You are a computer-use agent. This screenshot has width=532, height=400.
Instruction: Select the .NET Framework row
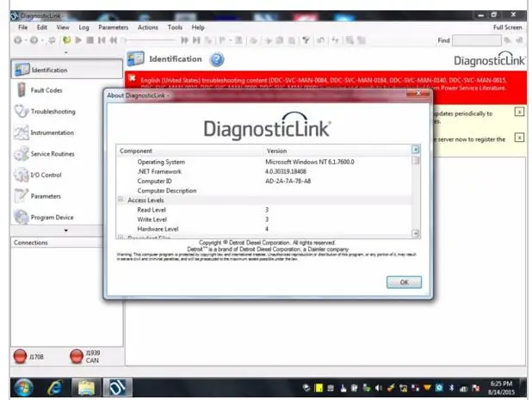[x=264, y=171]
